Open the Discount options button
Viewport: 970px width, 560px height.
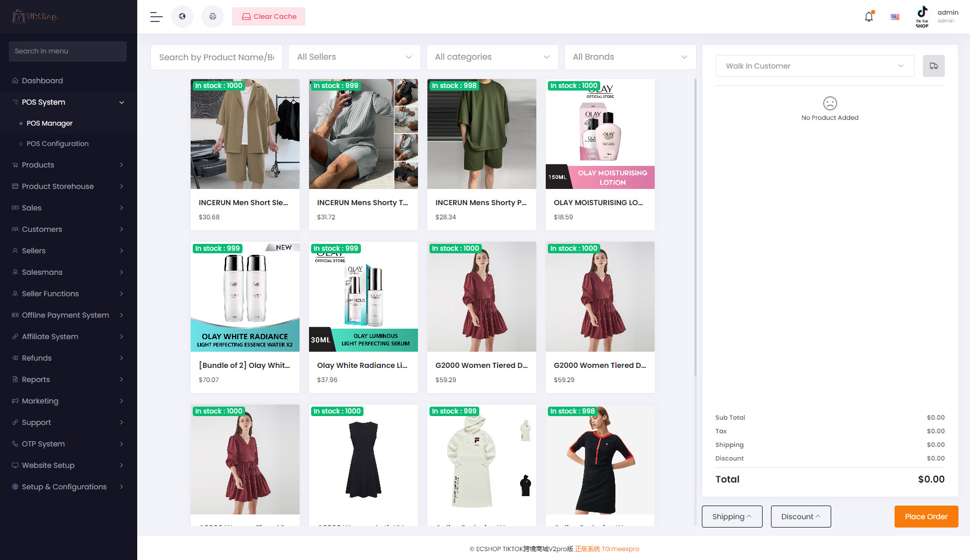tap(801, 517)
